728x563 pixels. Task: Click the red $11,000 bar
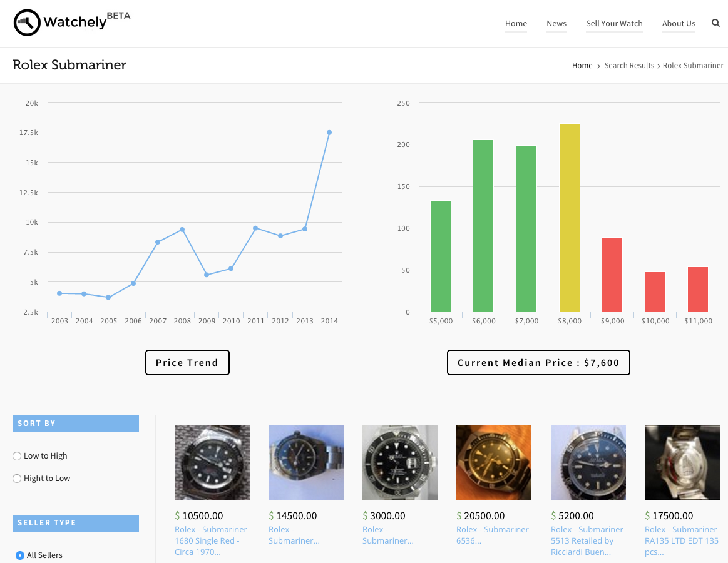(x=698, y=289)
